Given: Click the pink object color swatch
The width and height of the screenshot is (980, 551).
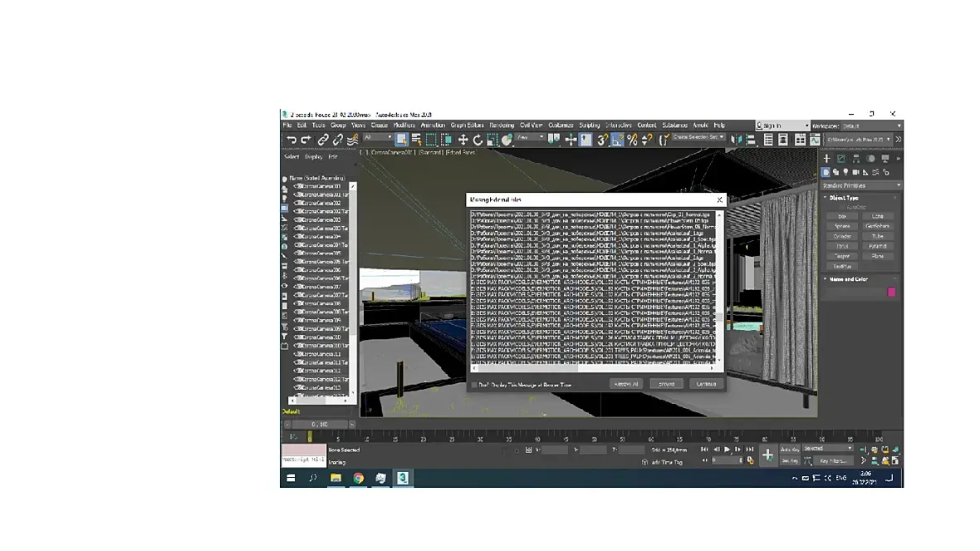Looking at the screenshot, I should pos(891,292).
